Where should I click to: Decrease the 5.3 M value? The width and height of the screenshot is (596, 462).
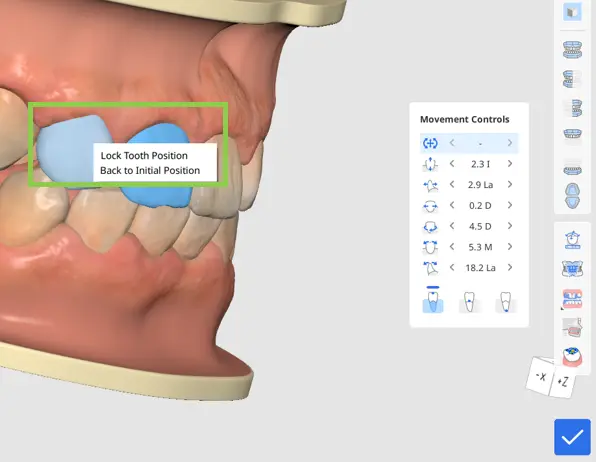tap(452, 247)
